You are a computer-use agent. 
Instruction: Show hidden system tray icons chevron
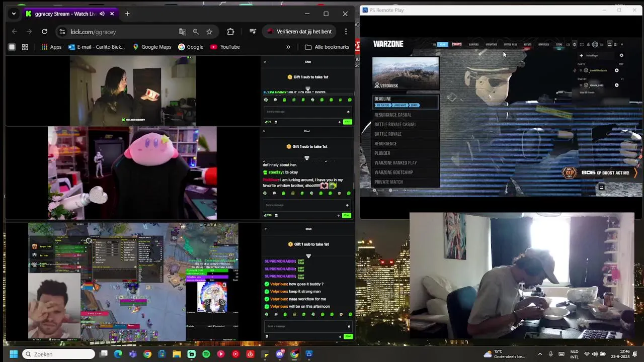click(x=540, y=354)
